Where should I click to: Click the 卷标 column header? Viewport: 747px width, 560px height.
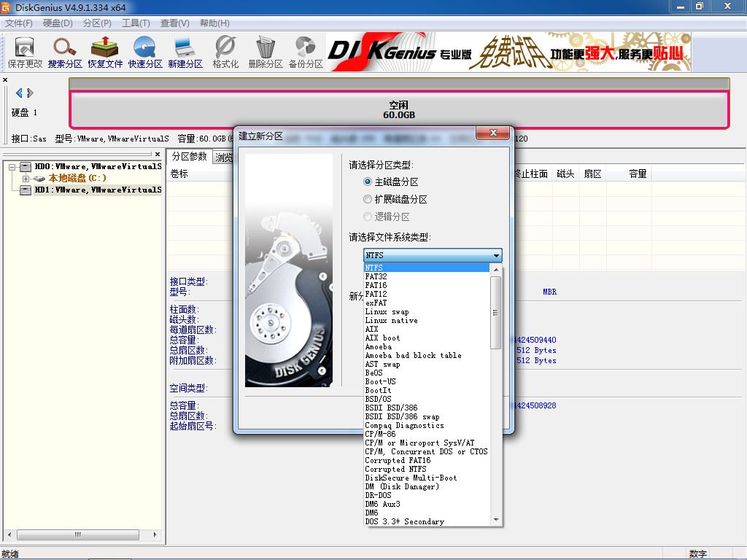pyautogui.click(x=179, y=174)
